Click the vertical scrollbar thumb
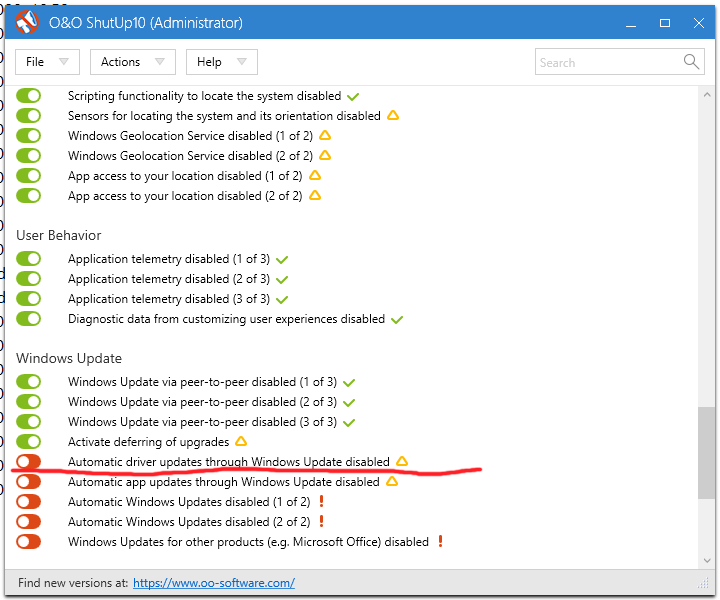720x600 pixels. point(706,452)
